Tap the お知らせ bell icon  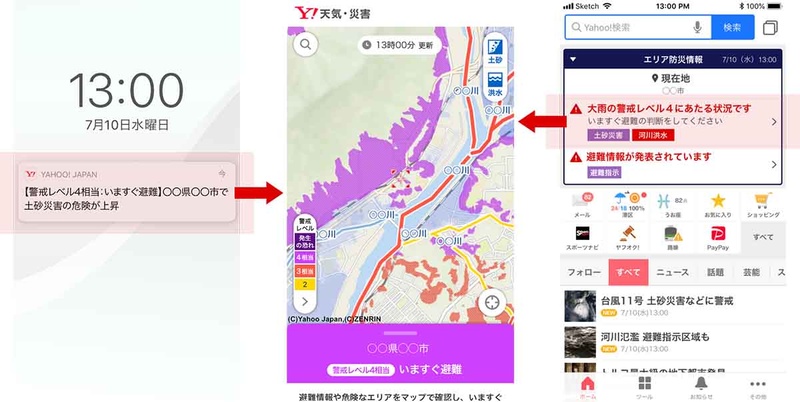(x=701, y=386)
